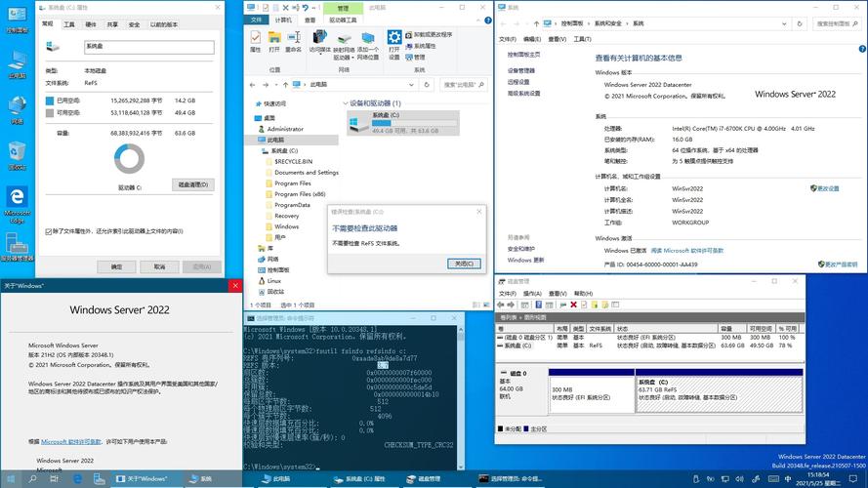Switch to 驱动器工具 tab in Explorer

coord(343,20)
